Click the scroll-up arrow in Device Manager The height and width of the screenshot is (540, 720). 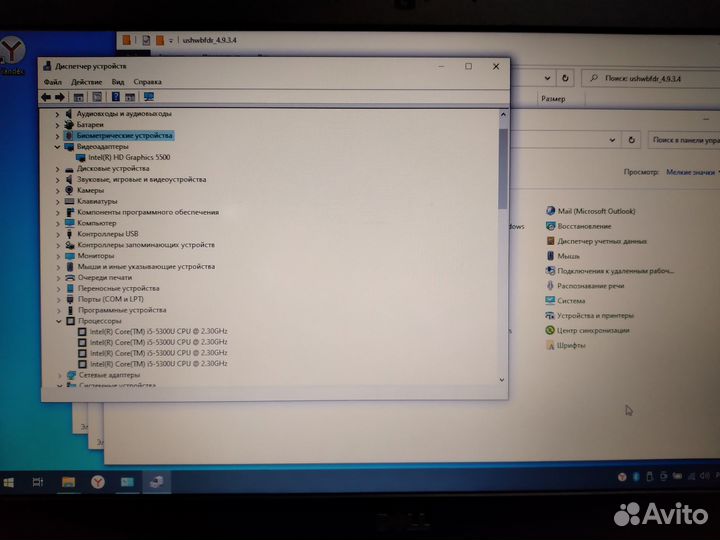[503, 115]
